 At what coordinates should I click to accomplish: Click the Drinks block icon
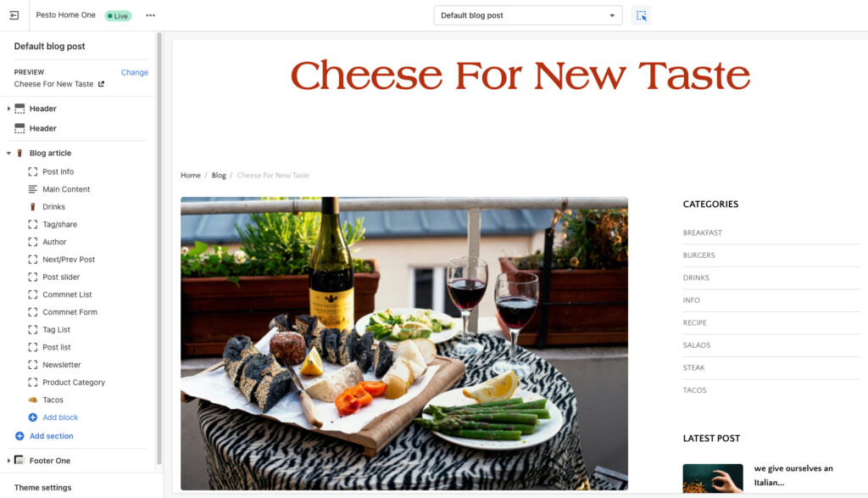(x=33, y=207)
